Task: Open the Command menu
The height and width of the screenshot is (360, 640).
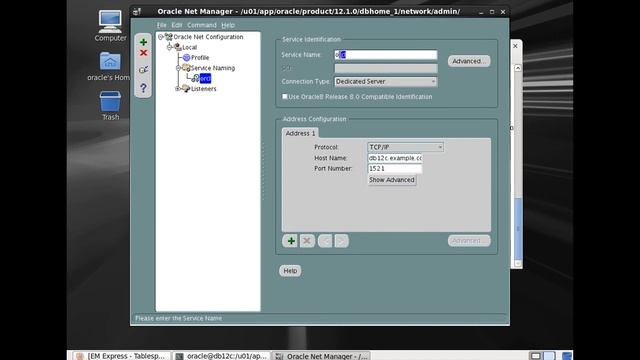Action: pyautogui.click(x=202, y=25)
